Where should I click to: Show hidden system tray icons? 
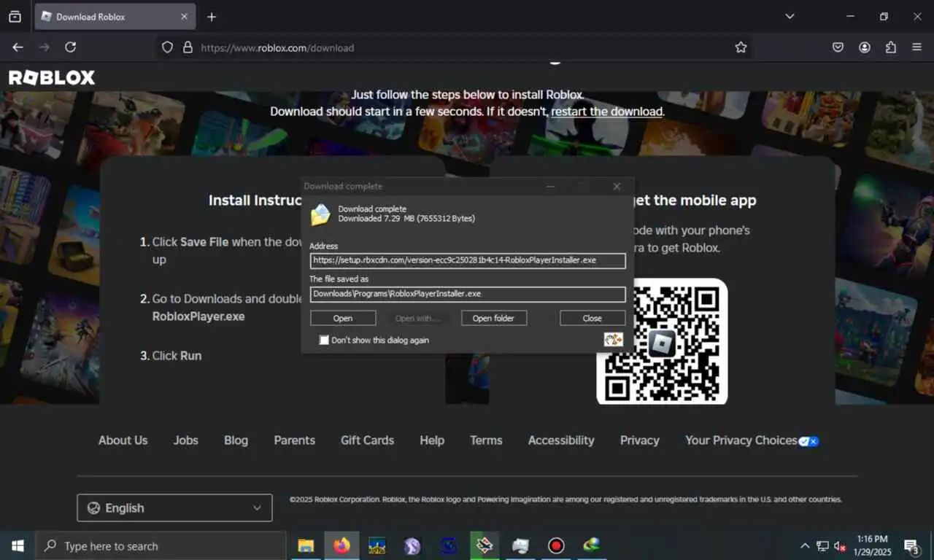[x=805, y=545]
